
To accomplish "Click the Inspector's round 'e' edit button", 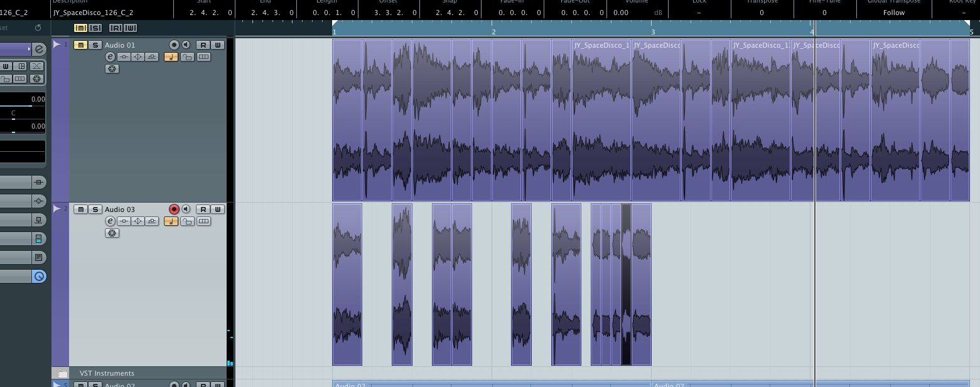I will [x=39, y=49].
